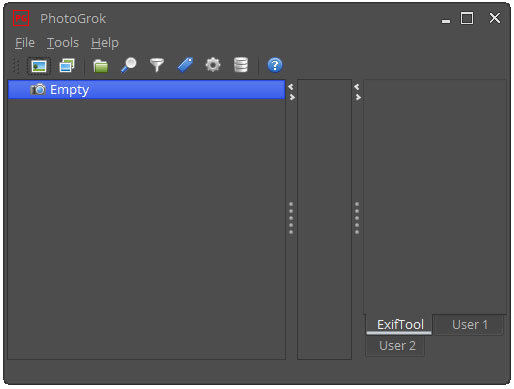Minimize the PhotoGrok window
514x389 pixels.
click(446, 21)
